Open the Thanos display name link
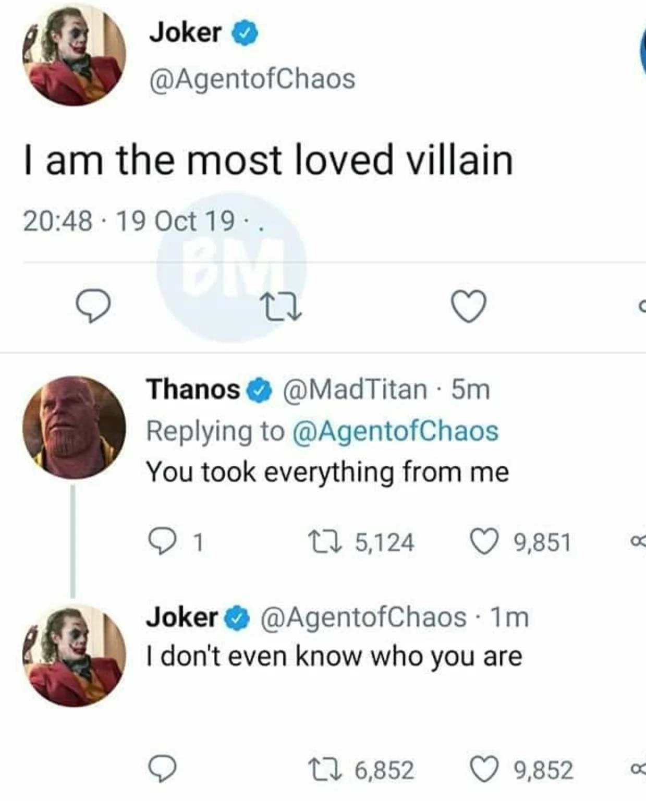 pyautogui.click(x=193, y=390)
